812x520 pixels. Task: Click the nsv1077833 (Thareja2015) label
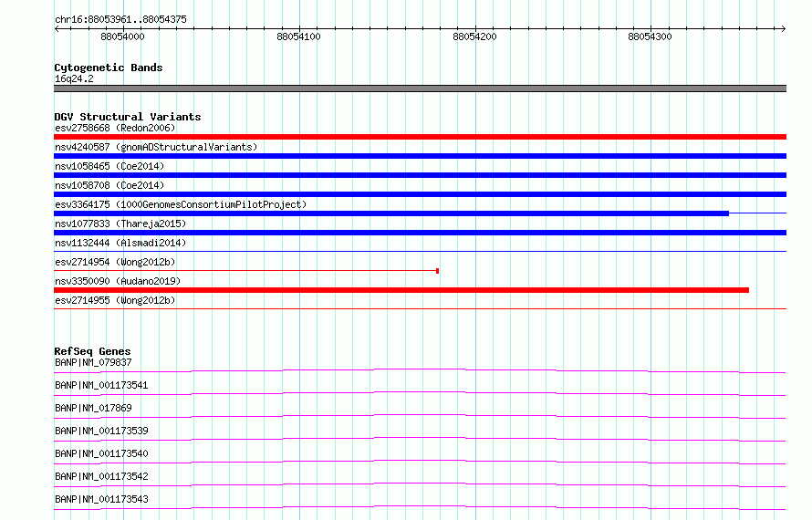pyautogui.click(x=120, y=224)
